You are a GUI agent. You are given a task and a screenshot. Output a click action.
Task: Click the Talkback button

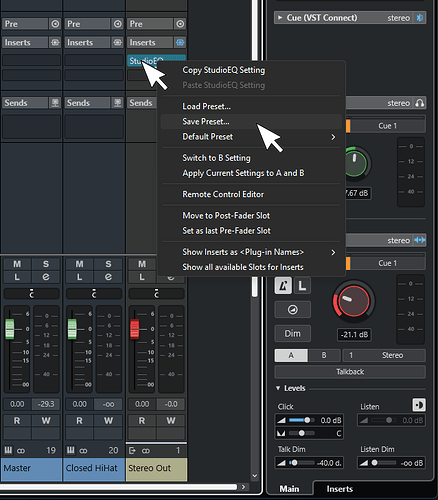350,372
